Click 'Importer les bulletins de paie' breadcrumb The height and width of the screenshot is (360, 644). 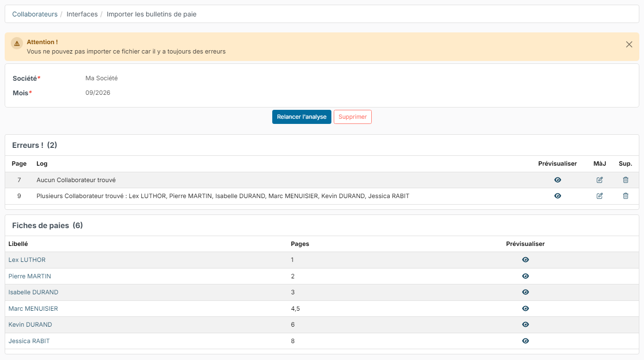(152, 14)
